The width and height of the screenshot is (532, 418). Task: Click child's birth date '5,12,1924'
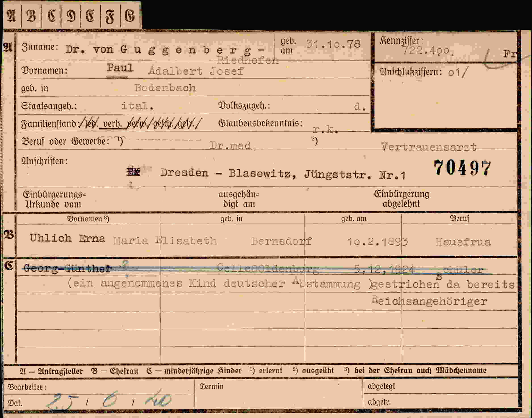tap(384, 270)
